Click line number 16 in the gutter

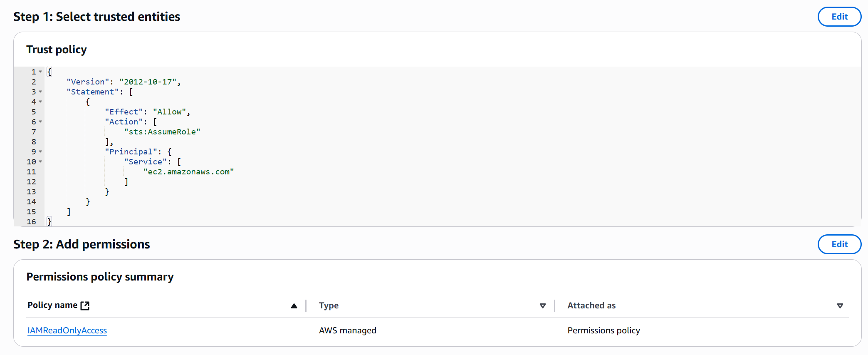32,222
